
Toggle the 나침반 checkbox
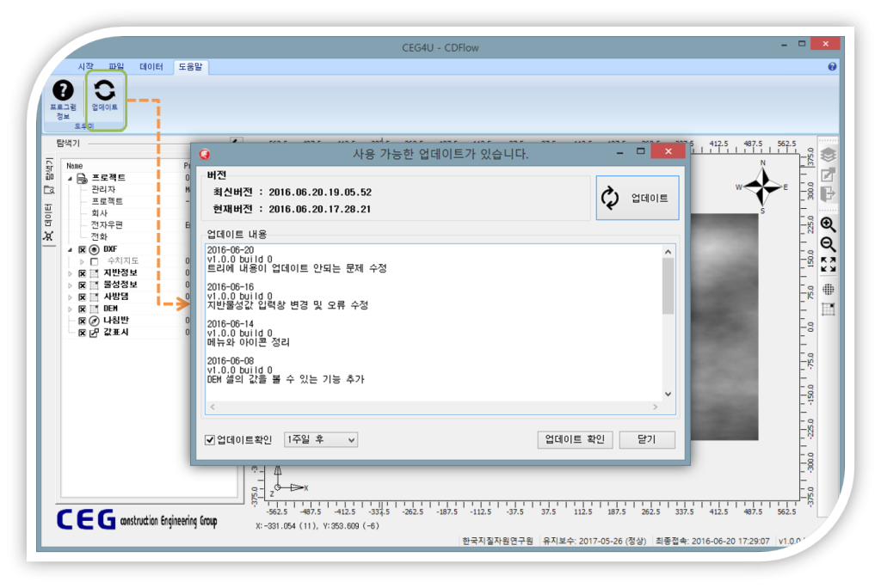point(82,321)
